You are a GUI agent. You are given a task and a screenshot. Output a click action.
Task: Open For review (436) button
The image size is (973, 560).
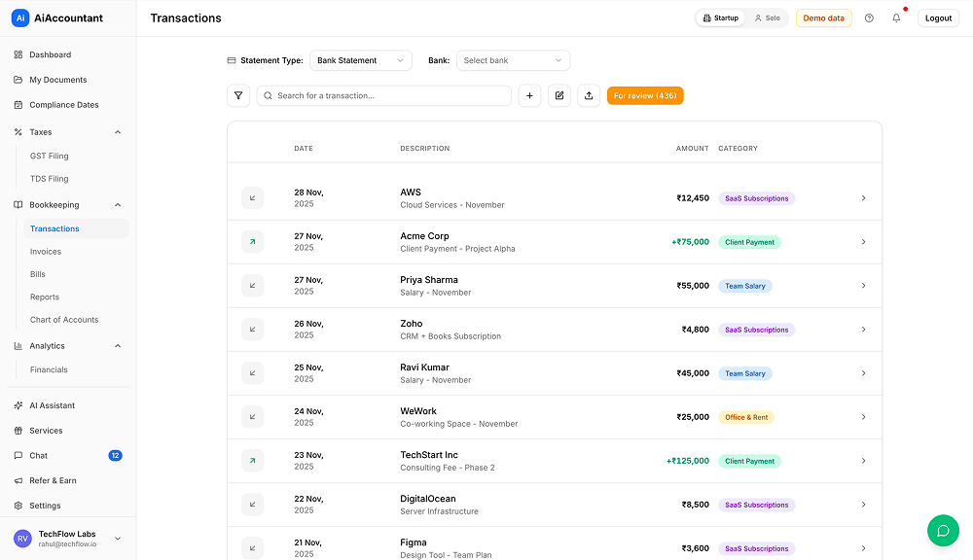(645, 95)
